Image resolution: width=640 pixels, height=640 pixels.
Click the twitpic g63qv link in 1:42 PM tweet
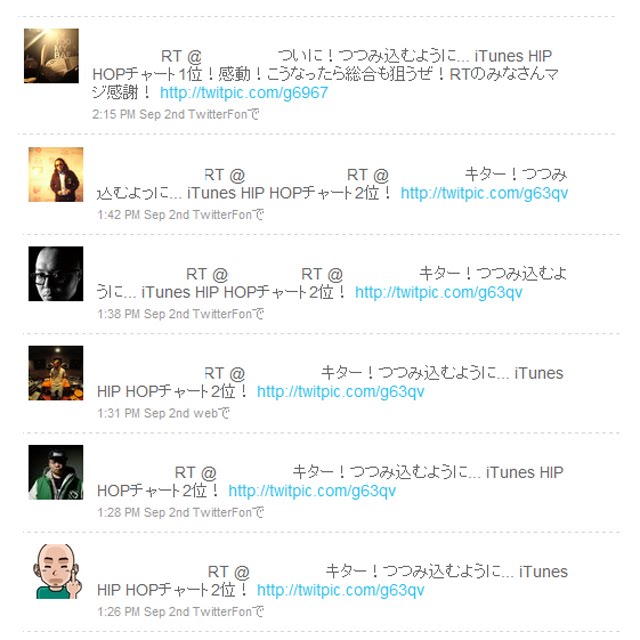(x=484, y=193)
